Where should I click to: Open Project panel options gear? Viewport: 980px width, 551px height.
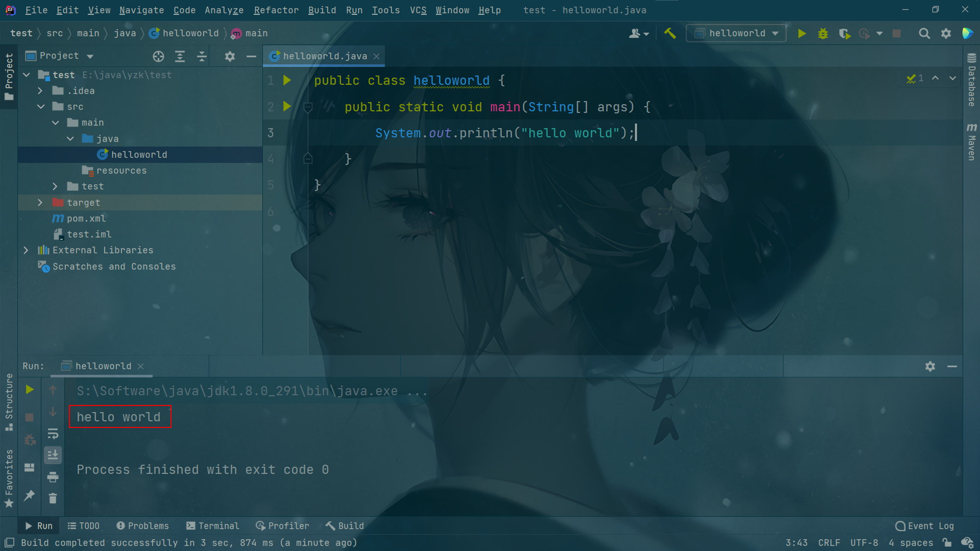tap(230, 56)
